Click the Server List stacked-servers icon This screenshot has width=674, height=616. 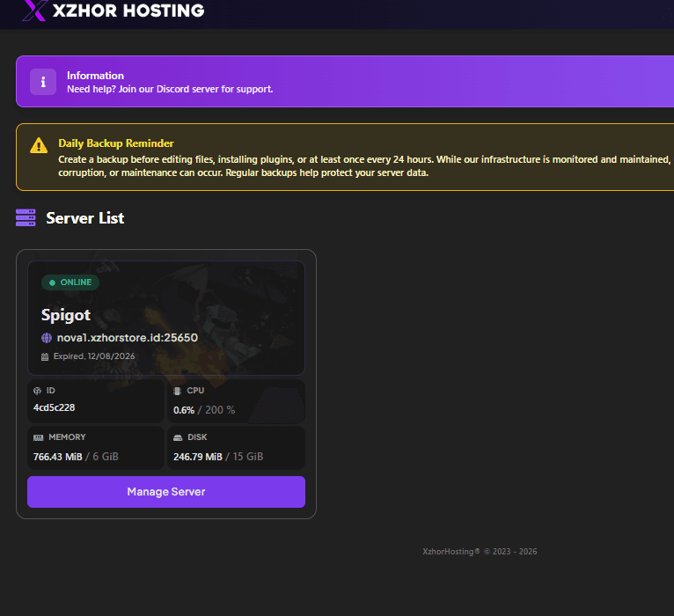pos(26,217)
